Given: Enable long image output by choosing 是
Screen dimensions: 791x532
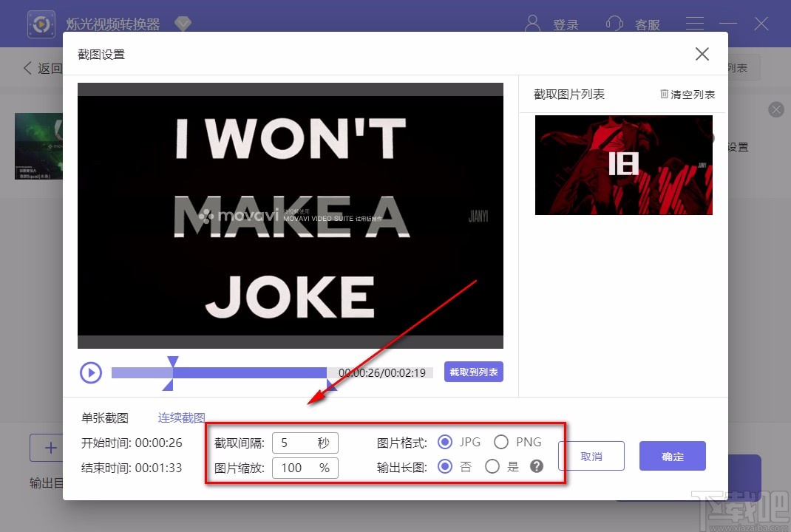Looking at the screenshot, I should 492,466.
